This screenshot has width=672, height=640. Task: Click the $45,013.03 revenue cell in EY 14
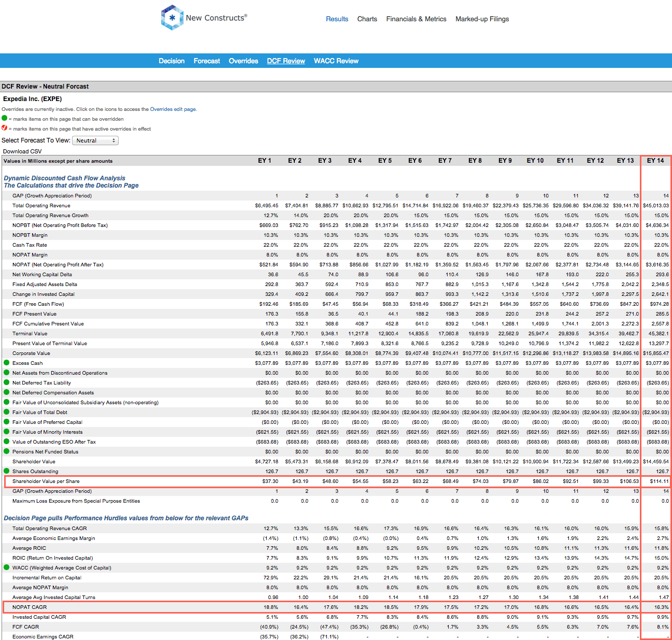[656, 206]
